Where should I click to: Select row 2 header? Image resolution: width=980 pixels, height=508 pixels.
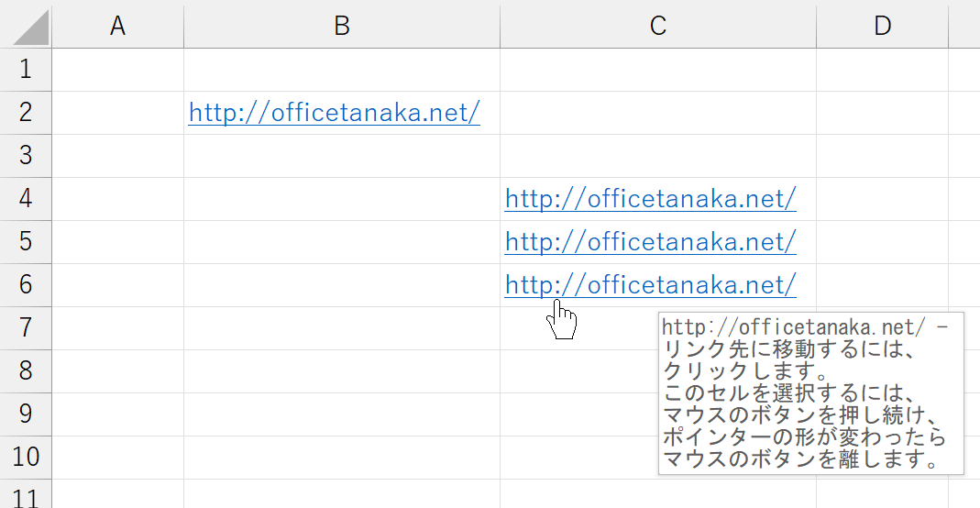(x=26, y=113)
